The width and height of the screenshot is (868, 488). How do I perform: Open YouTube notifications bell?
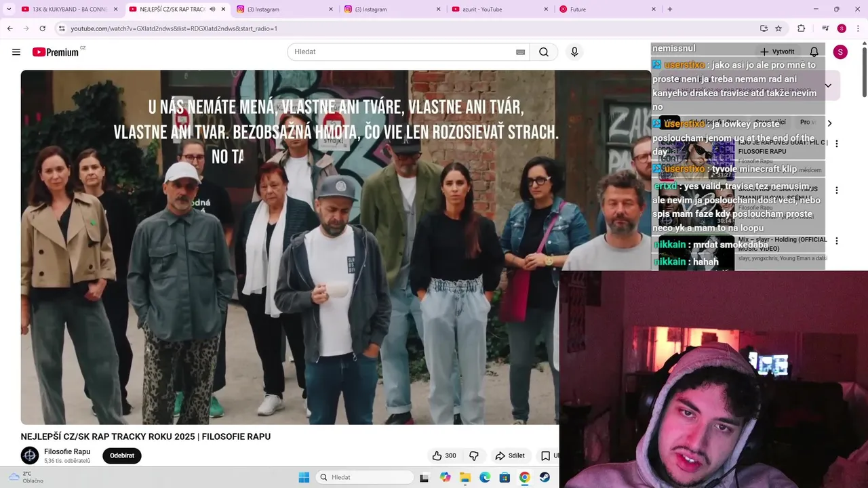pos(814,52)
